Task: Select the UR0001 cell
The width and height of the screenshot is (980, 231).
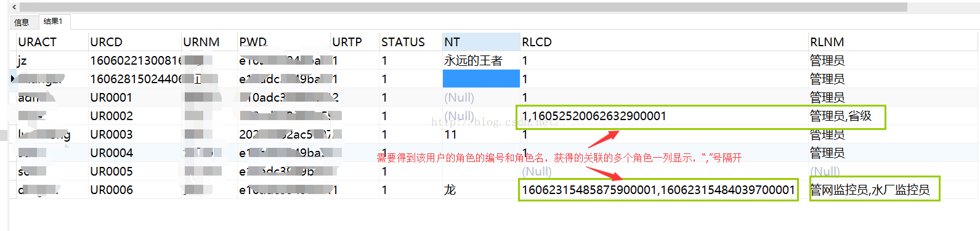Action: (x=135, y=97)
